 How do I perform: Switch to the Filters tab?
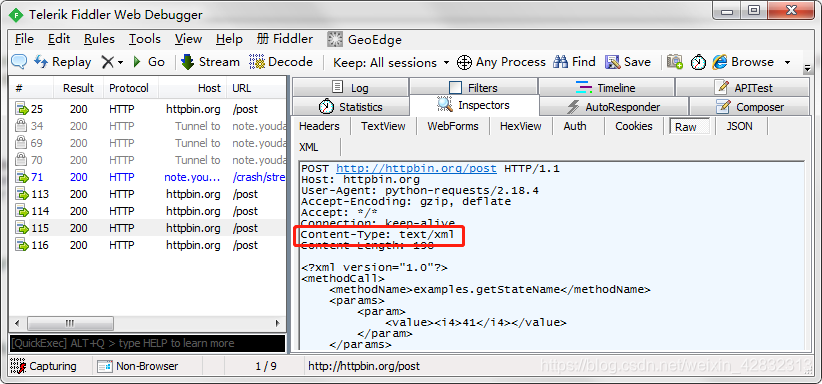pos(473,88)
